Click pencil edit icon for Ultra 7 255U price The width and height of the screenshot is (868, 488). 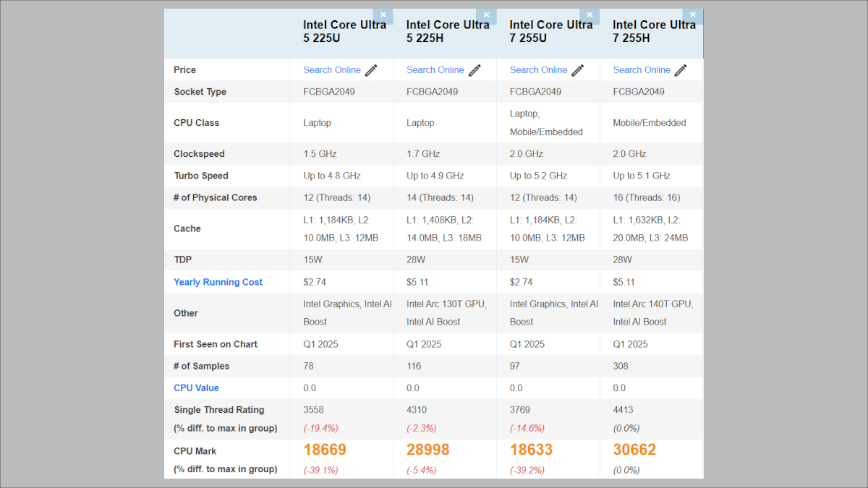[x=578, y=70]
